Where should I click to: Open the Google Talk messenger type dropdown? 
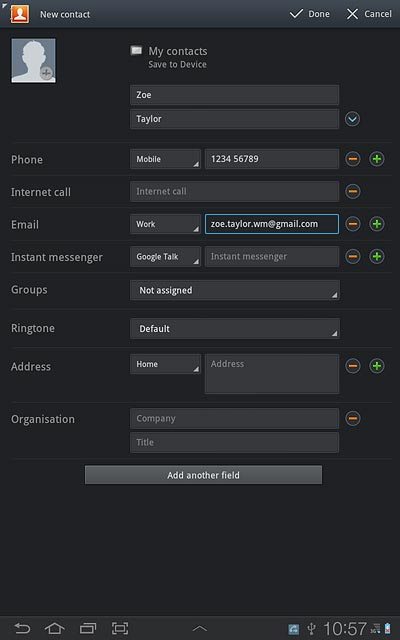(165, 257)
